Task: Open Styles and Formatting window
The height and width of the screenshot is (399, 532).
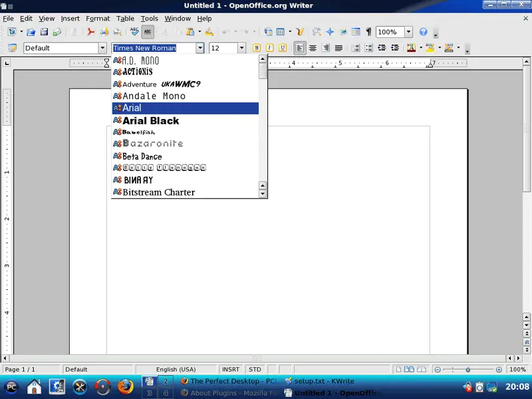Action: pyautogui.click(x=12, y=48)
